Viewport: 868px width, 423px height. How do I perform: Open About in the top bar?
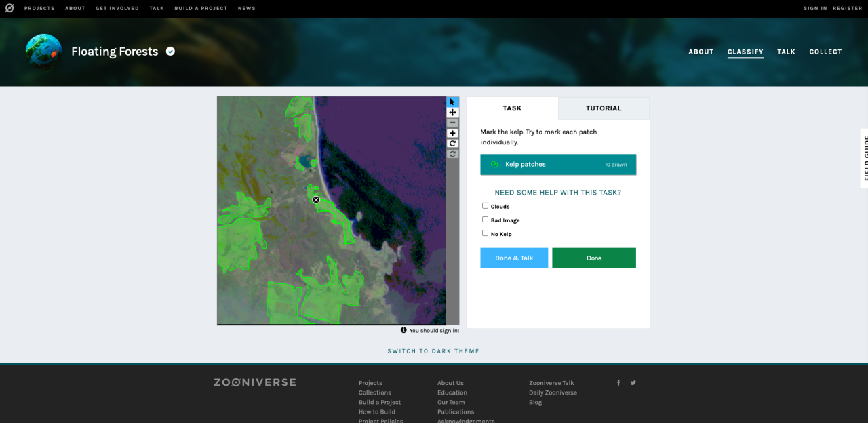[75, 9]
